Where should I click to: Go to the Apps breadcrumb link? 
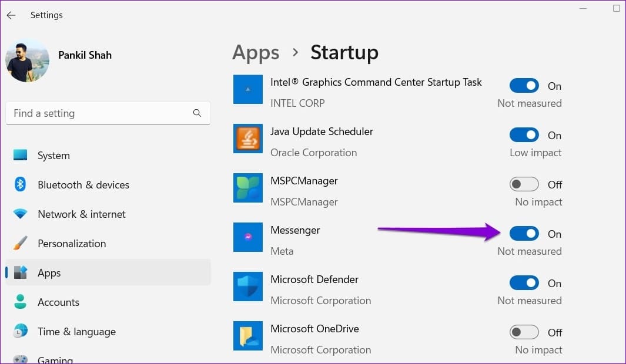pyautogui.click(x=256, y=53)
